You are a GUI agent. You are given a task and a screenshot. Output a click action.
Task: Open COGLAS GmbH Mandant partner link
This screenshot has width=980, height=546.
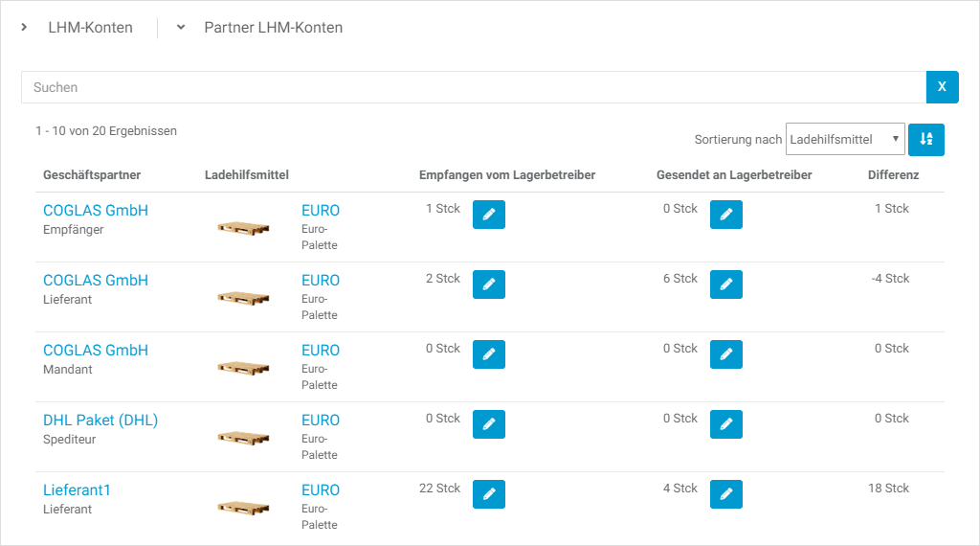click(x=96, y=350)
